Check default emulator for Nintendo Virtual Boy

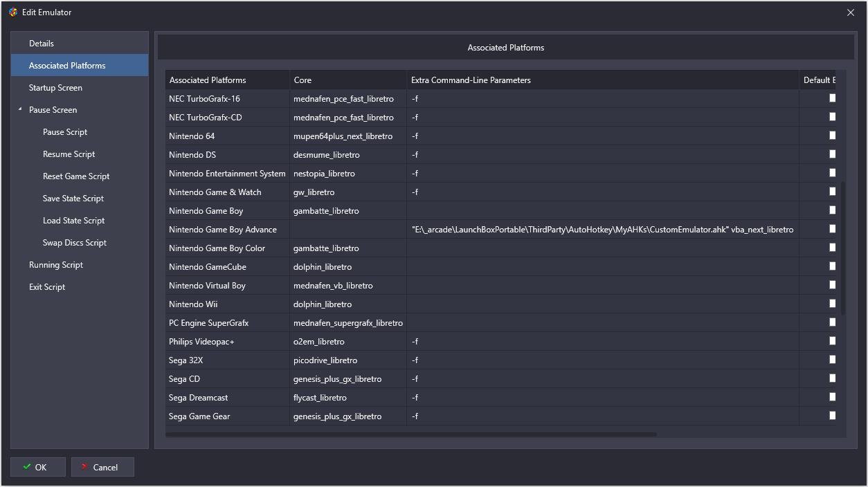(x=832, y=285)
